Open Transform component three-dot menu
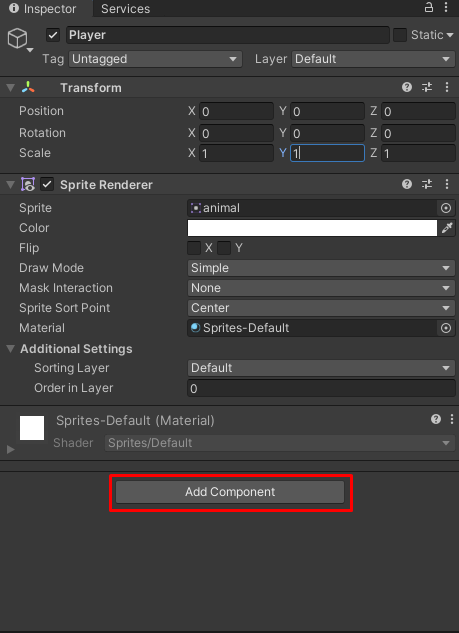This screenshot has width=459, height=633. 446,87
